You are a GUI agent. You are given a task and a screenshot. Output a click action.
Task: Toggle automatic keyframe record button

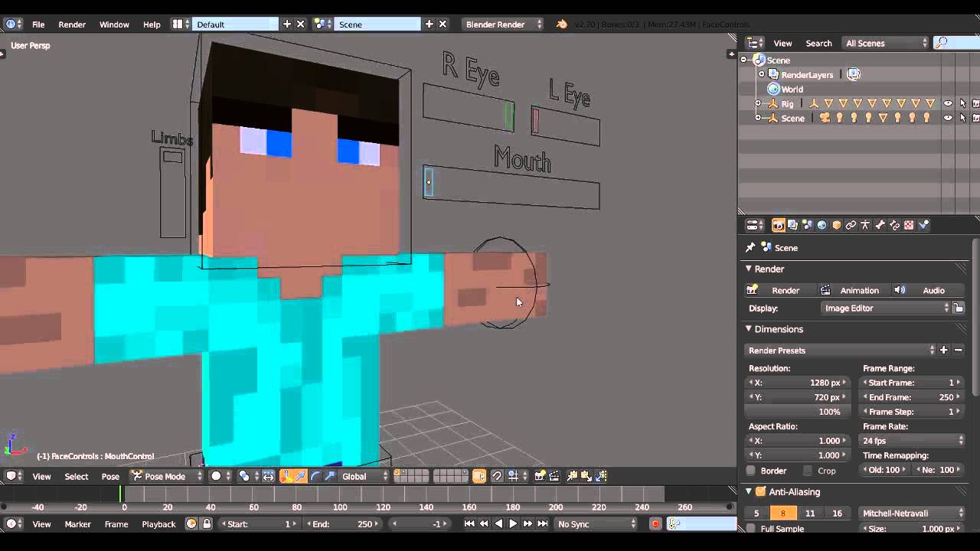pos(655,524)
